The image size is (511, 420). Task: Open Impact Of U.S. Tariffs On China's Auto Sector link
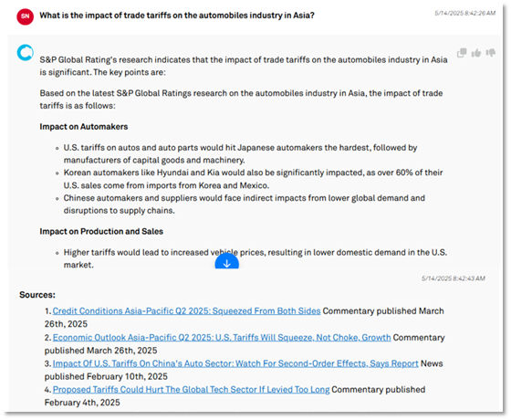235,363
